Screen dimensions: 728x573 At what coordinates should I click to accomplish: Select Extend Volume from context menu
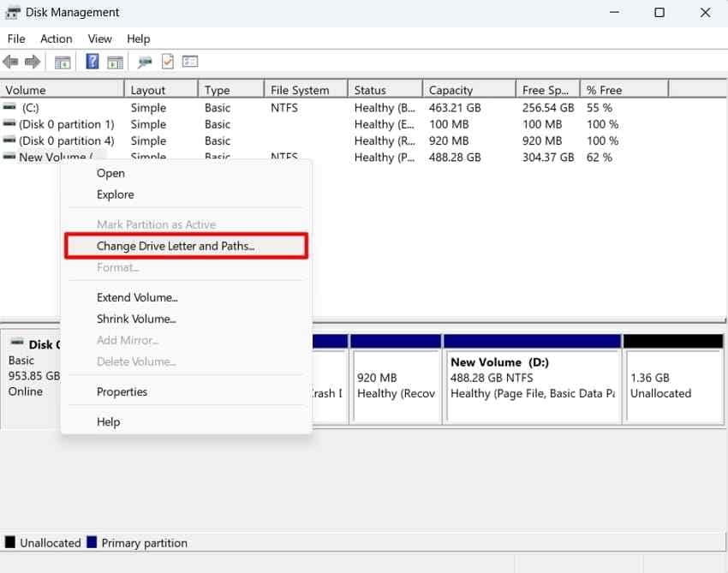point(186,297)
